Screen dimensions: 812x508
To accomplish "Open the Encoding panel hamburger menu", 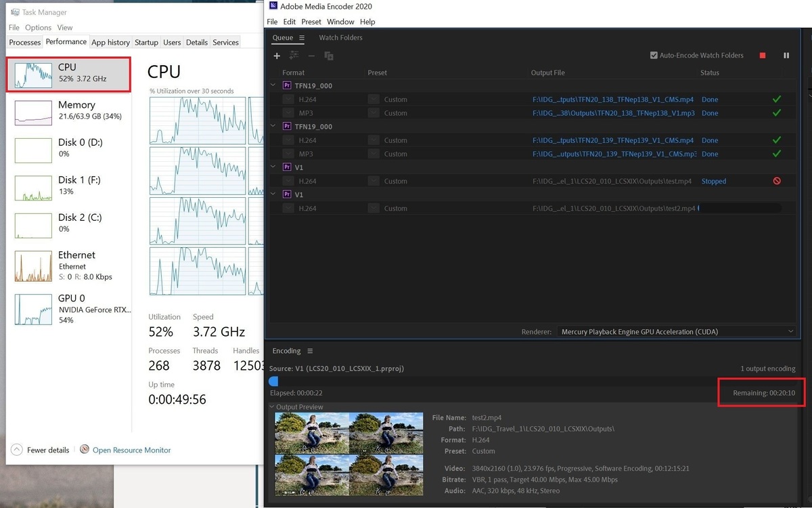I will pyautogui.click(x=310, y=351).
